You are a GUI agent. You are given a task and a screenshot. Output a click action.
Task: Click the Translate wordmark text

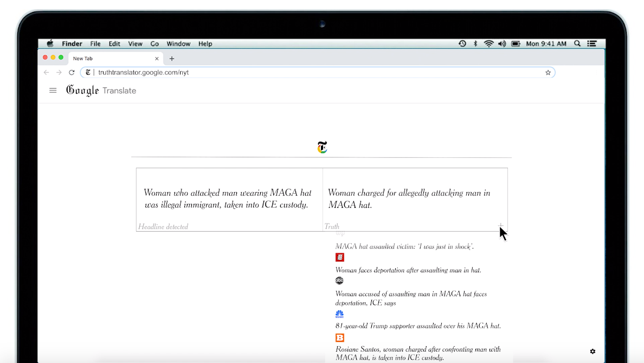[119, 91]
